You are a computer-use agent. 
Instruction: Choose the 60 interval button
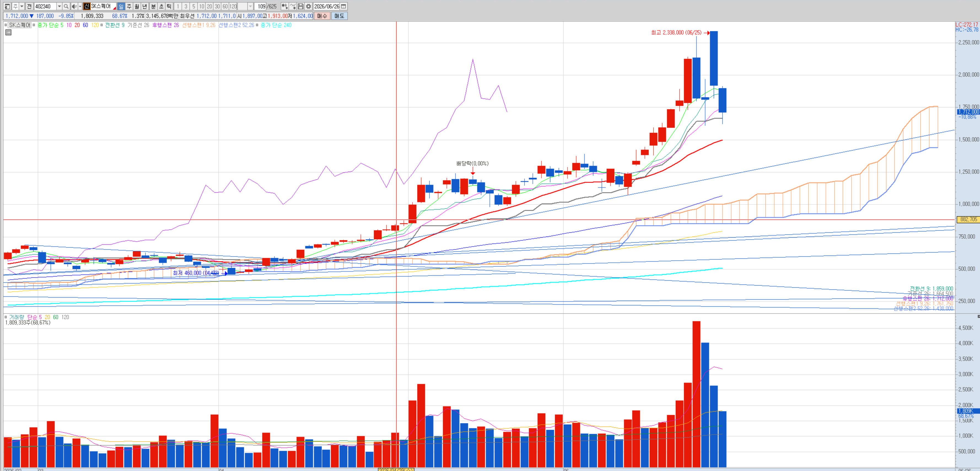pos(225,6)
